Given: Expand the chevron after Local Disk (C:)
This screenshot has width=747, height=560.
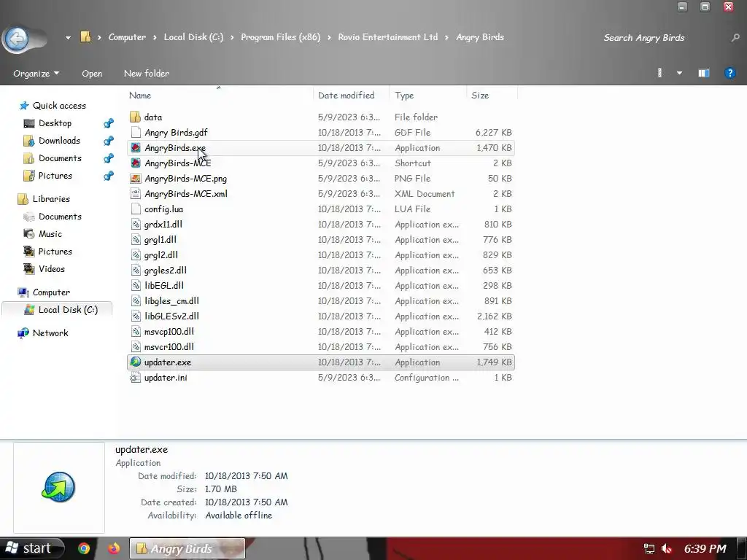Looking at the screenshot, I should 232,37.
